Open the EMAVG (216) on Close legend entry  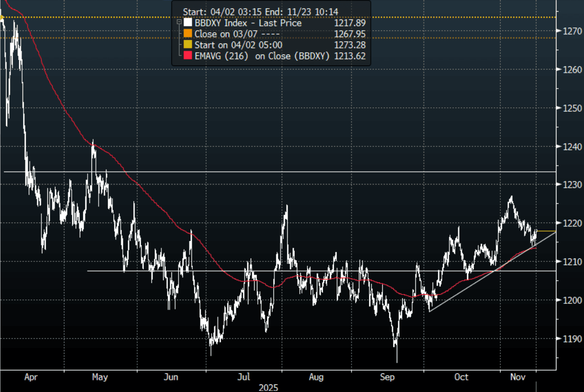(x=262, y=56)
